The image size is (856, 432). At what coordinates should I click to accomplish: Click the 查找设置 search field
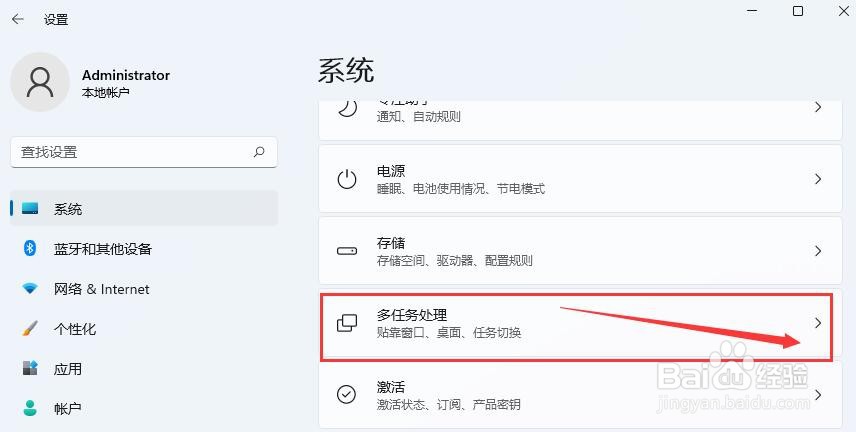pyautogui.click(x=144, y=152)
